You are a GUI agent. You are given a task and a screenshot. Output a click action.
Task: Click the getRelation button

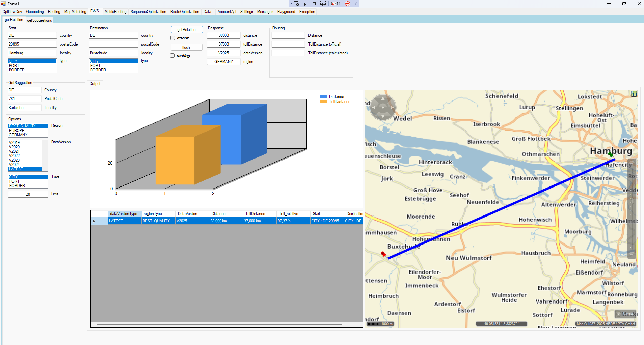click(x=187, y=30)
